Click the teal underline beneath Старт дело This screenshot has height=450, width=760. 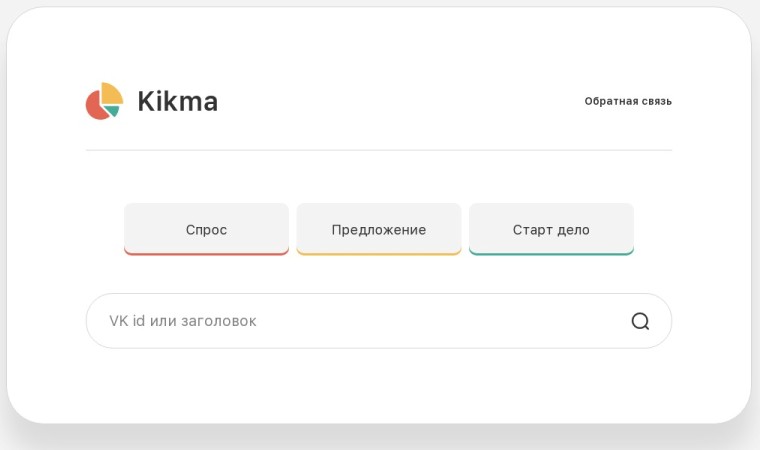pos(552,253)
